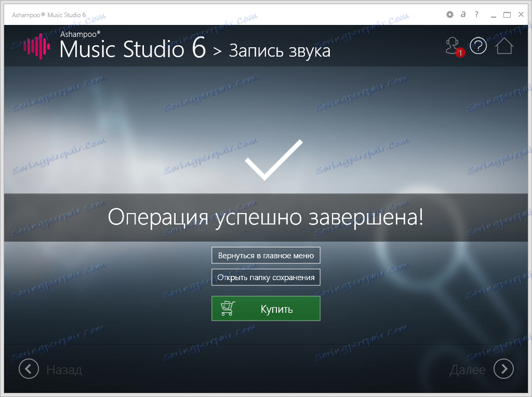Click the pink waveform logo icon
The width and height of the screenshot is (532, 397).
pos(37,46)
